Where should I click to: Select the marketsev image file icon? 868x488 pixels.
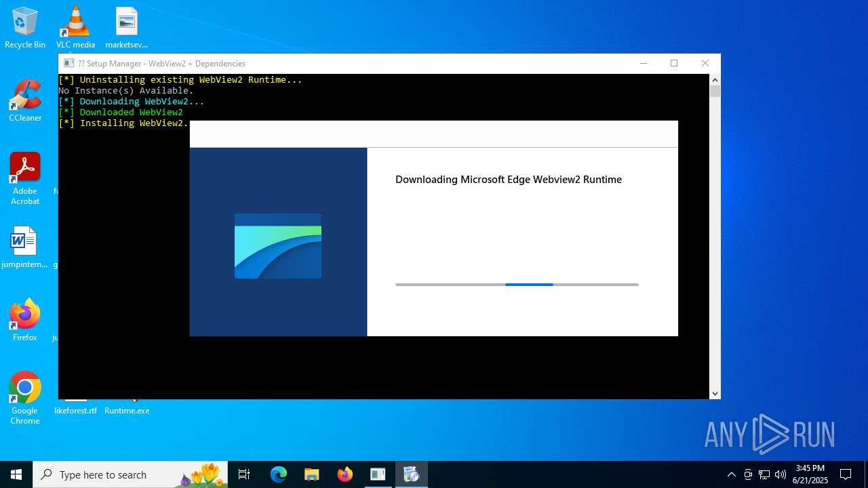pos(127,27)
